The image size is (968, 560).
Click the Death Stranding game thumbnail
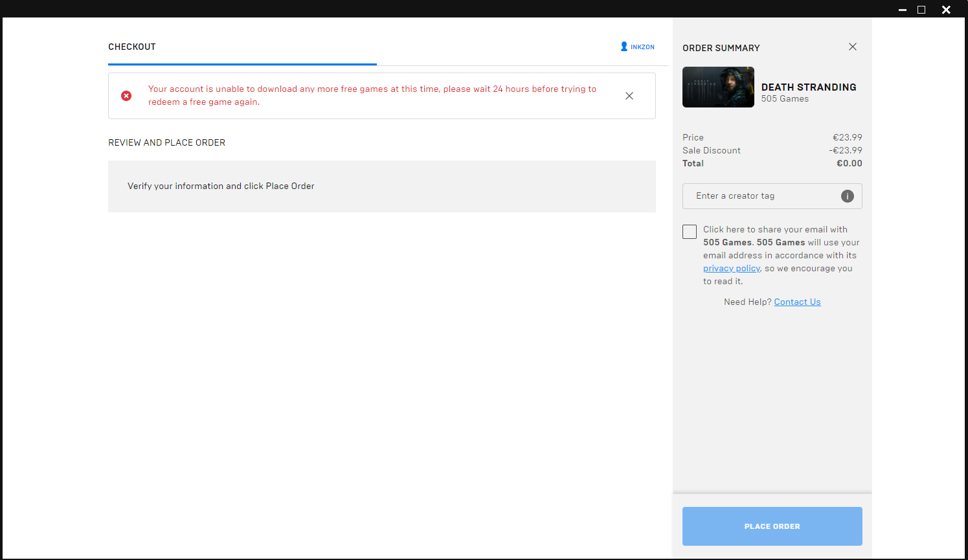point(718,87)
